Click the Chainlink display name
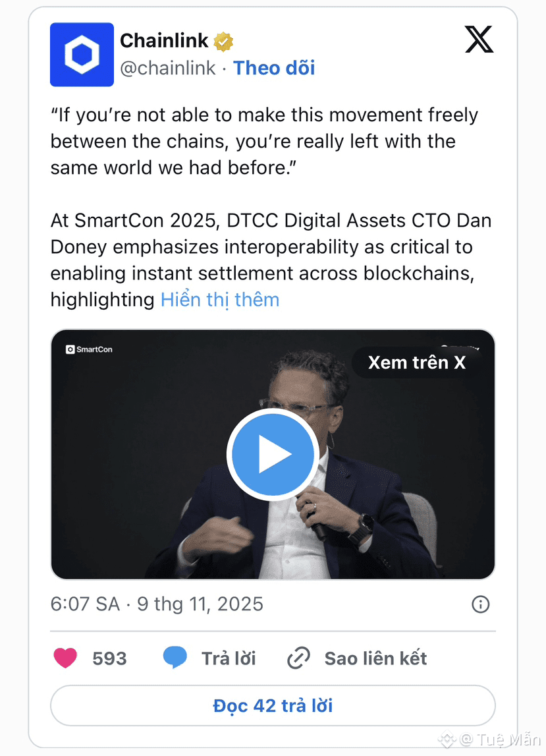This screenshot has width=546, height=756. pos(164,41)
